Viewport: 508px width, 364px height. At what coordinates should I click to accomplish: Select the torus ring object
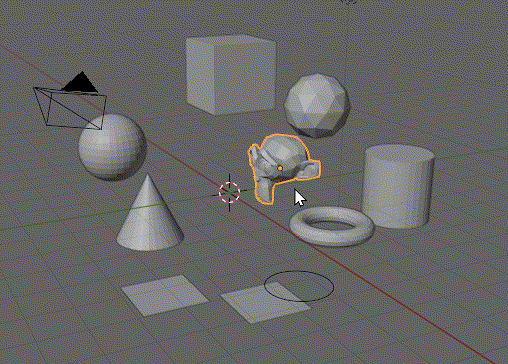(x=331, y=226)
